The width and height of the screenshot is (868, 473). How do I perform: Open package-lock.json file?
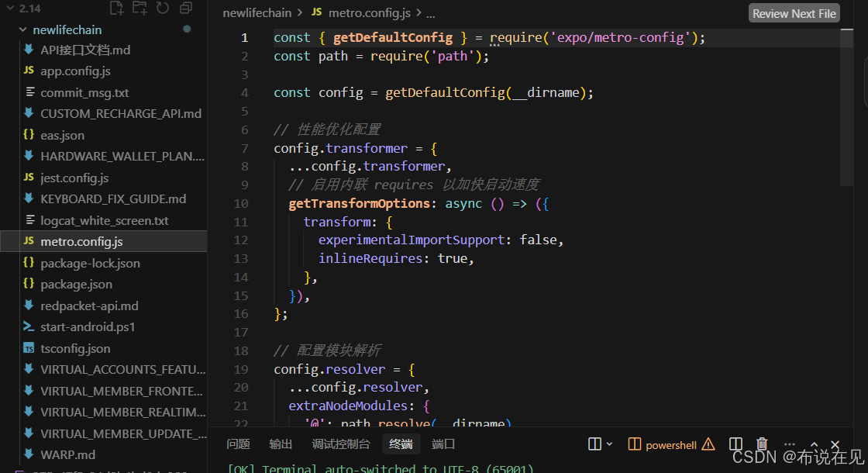tap(90, 263)
